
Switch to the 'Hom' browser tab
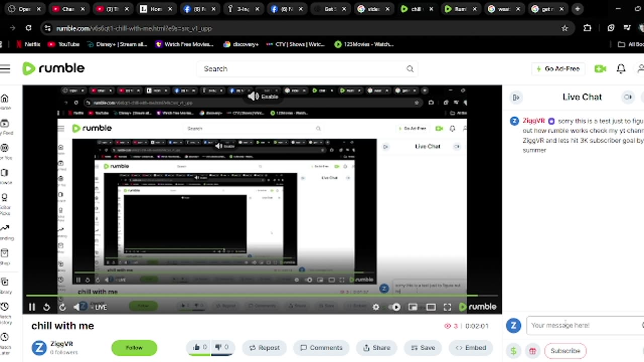[156, 9]
